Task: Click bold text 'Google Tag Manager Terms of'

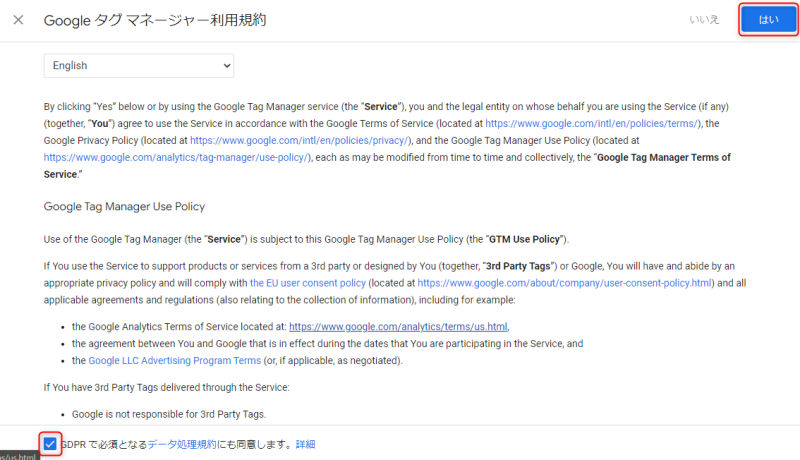Action: (x=664, y=157)
